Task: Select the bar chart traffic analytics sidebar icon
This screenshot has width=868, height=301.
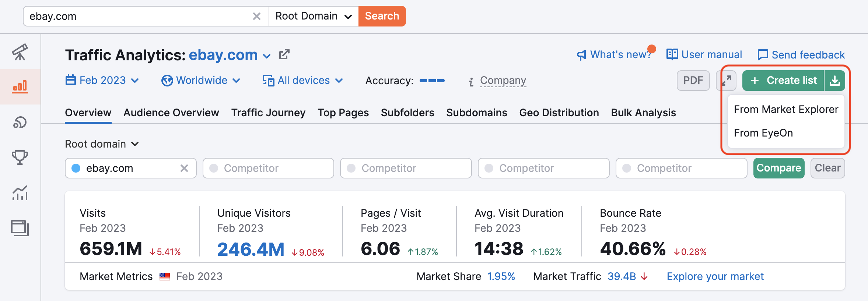Action: click(x=20, y=87)
